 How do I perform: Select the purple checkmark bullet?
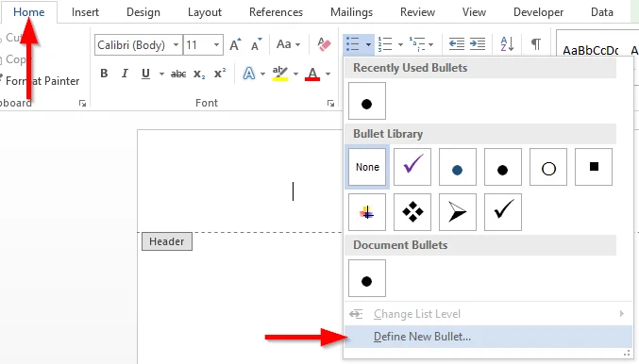click(x=412, y=167)
